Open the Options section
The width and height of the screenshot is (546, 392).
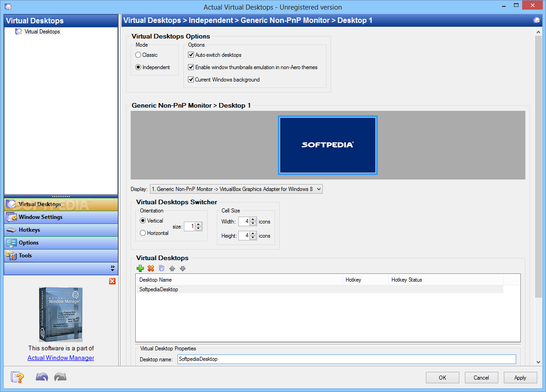(61, 243)
